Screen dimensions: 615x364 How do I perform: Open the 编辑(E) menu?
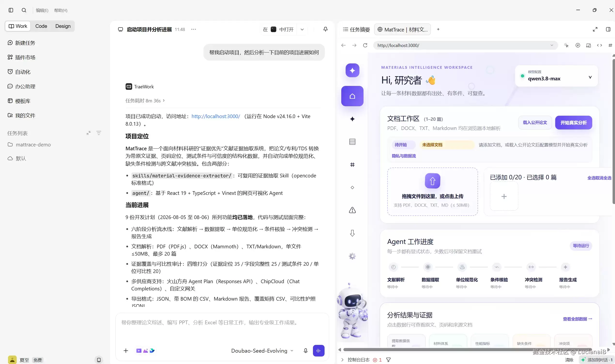point(42,10)
